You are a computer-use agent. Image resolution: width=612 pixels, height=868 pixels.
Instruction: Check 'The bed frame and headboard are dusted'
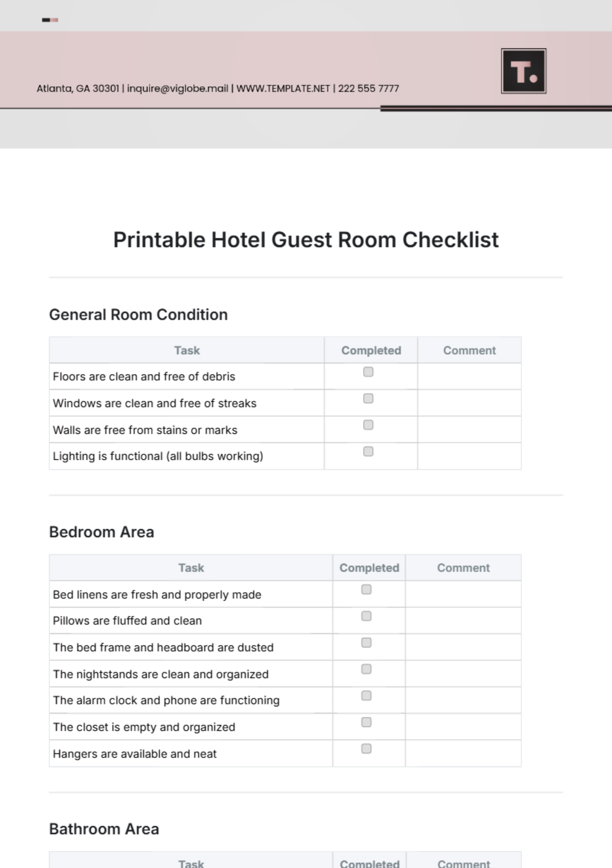[366, 642]
